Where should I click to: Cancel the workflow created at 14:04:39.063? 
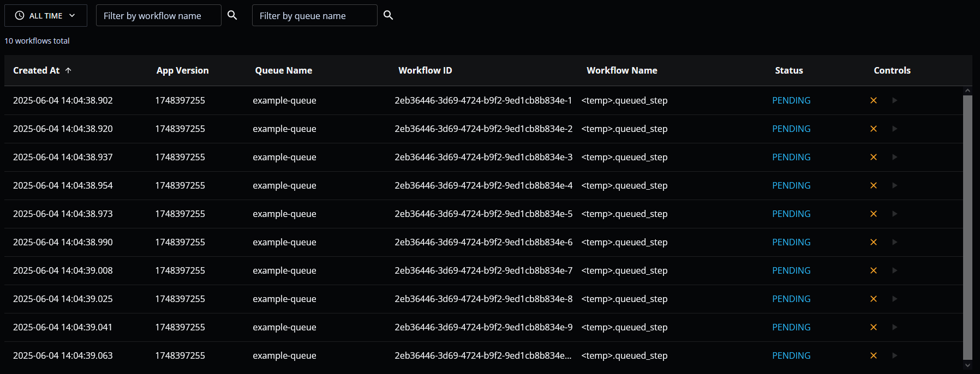click(873, 355)
